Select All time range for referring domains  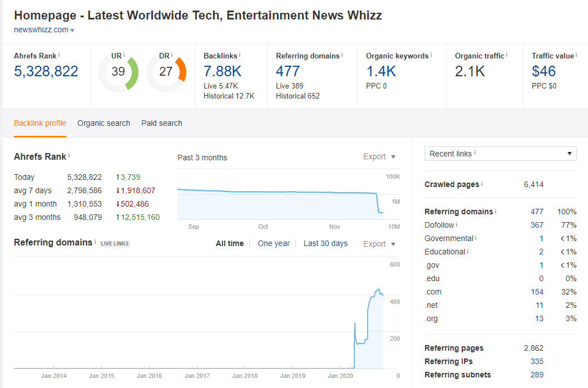229,243
